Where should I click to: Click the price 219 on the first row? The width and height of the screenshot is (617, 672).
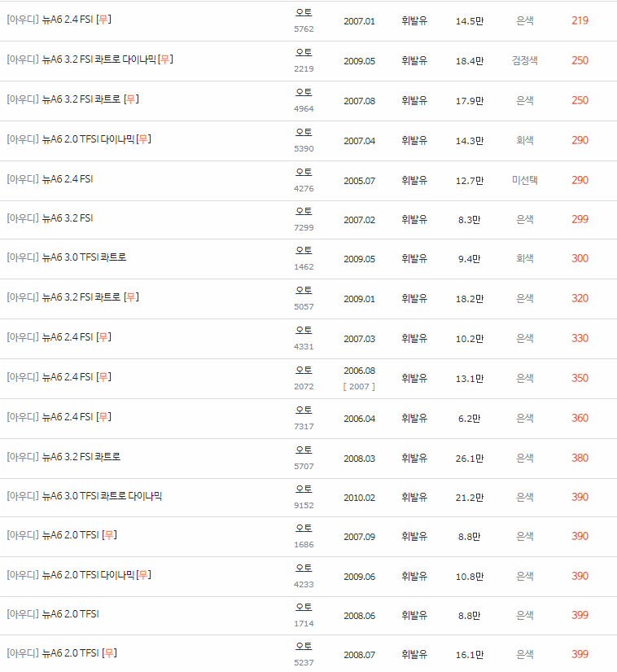pos(579,21)
